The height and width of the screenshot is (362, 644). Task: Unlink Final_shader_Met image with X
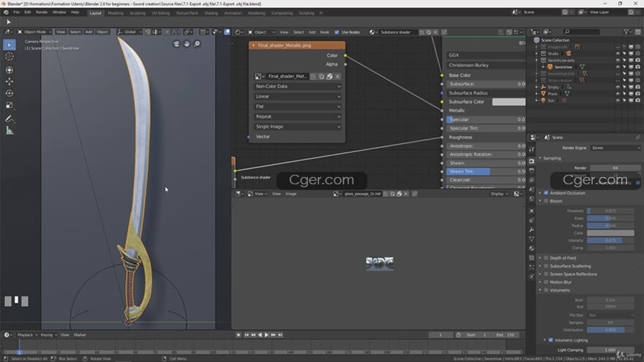[337, 76]
